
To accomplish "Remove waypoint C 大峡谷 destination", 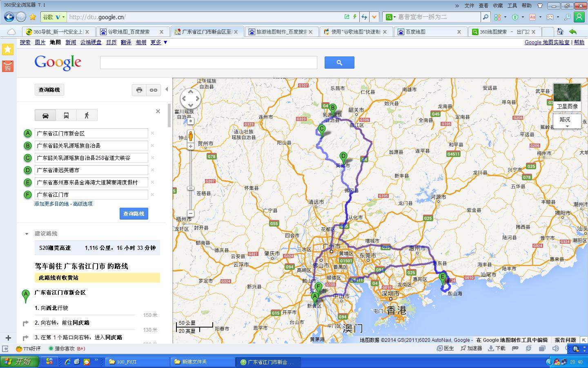I will [x=152, y=158].
